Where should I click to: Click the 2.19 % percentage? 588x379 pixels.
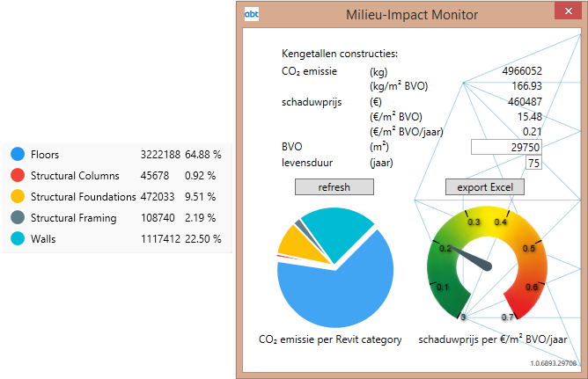[x=200, y=218]
